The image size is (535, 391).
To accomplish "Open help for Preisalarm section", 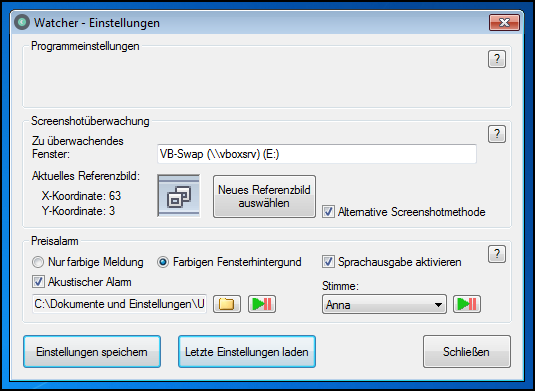I will click(497, 254).
